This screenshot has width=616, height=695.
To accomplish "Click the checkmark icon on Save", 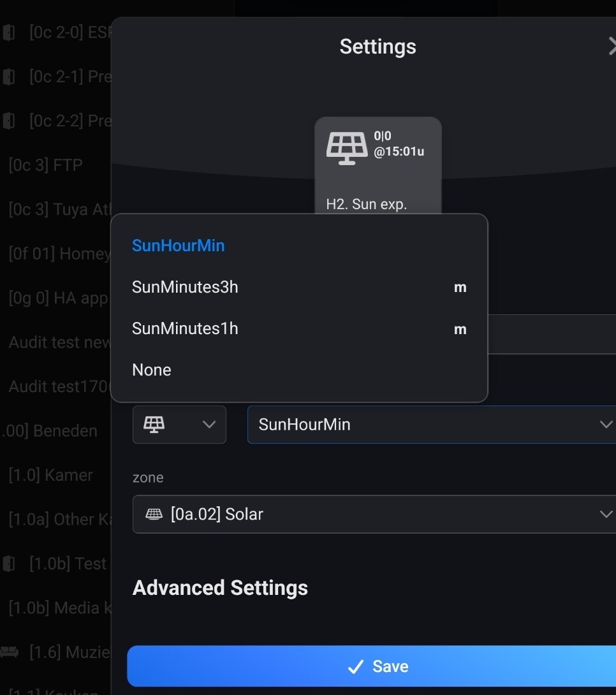I will pos(355,667).
